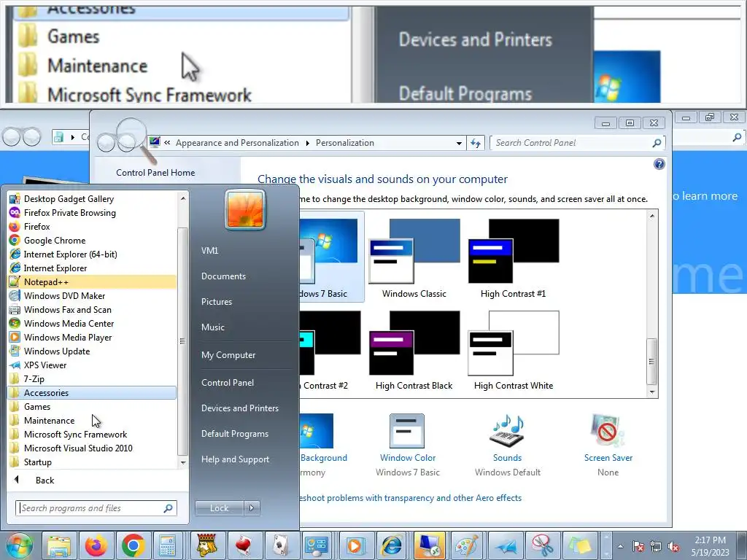The width and height of the screenshot is (747, 560).
Task: Select the High Contrast #1 theme
Action: click(513, 258)
